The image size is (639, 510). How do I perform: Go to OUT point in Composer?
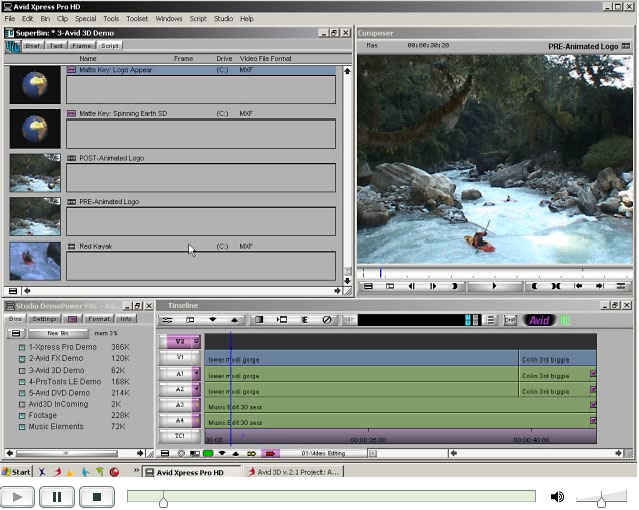[x=599, y=286]
